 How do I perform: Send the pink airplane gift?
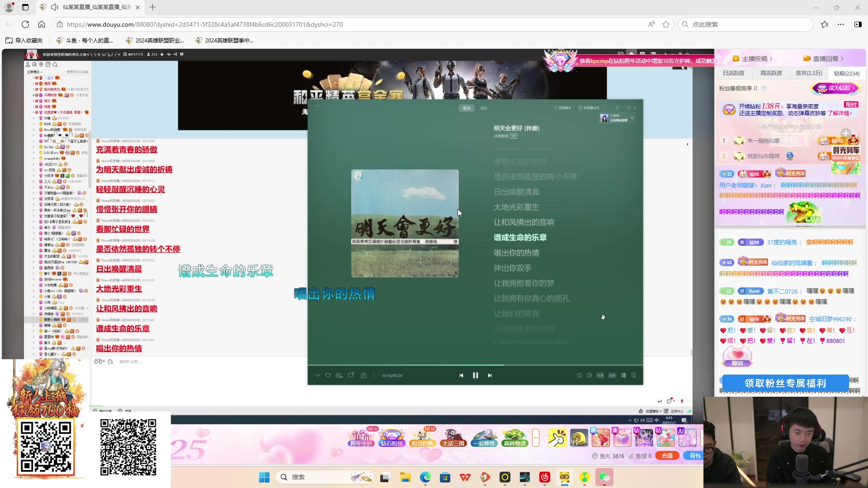(665, 438)
